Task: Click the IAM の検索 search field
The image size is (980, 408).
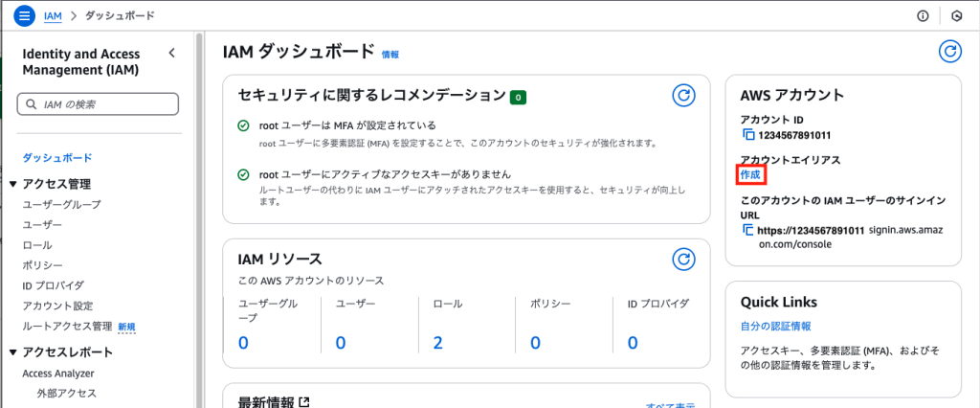Action: pos(98,104)
